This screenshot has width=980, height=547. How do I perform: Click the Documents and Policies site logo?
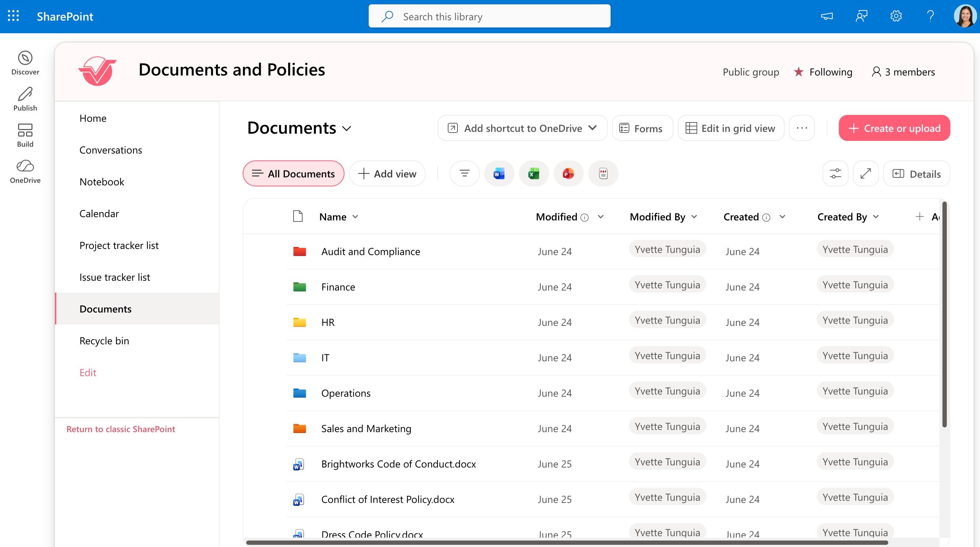click(x=97, y=71)
